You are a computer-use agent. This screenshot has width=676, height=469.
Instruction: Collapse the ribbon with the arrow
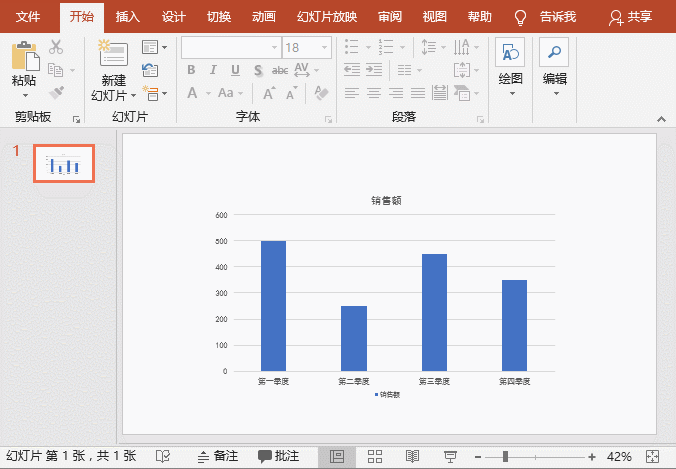click(661, 118)
